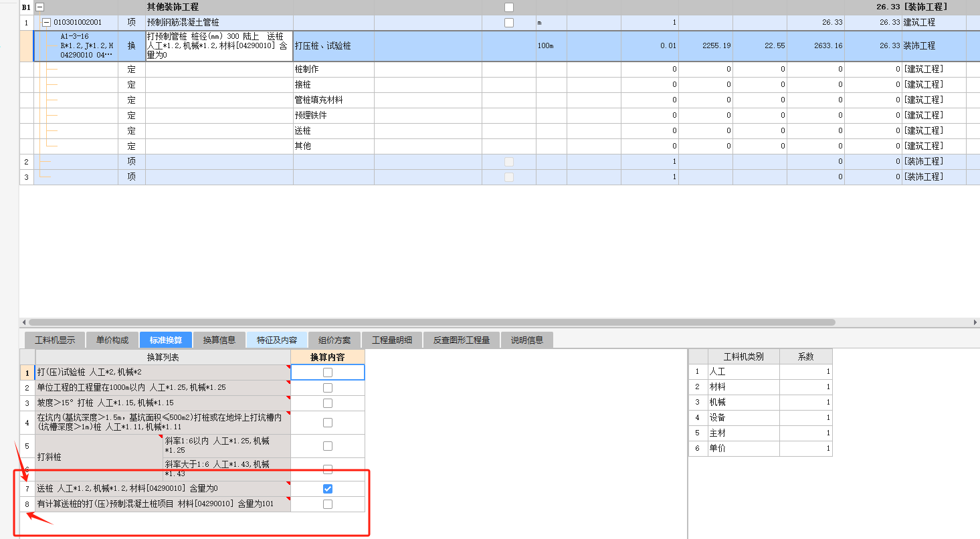
Task: Click the 2255.19 unit price cell
Action: [x=706, y=46]
